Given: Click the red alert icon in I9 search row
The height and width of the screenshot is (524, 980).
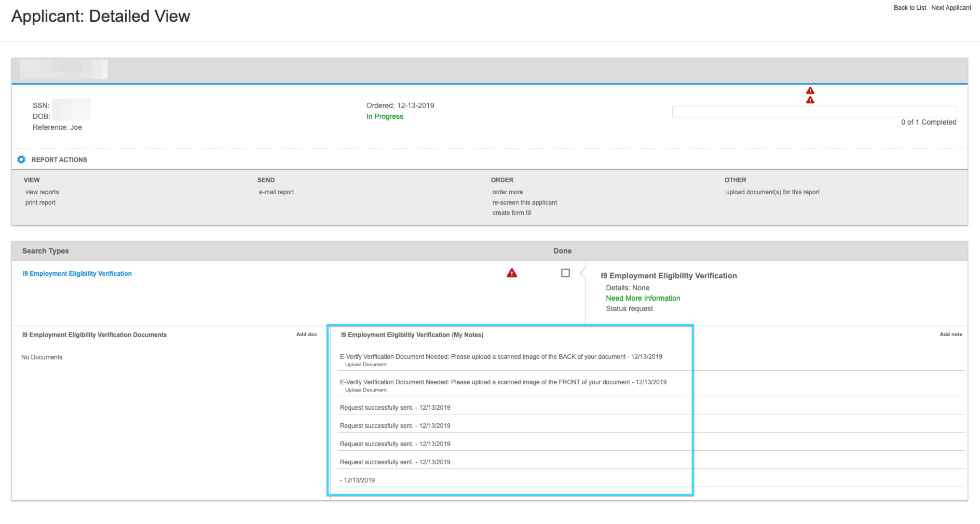Looking at the screenshot, I should [512, 273].
